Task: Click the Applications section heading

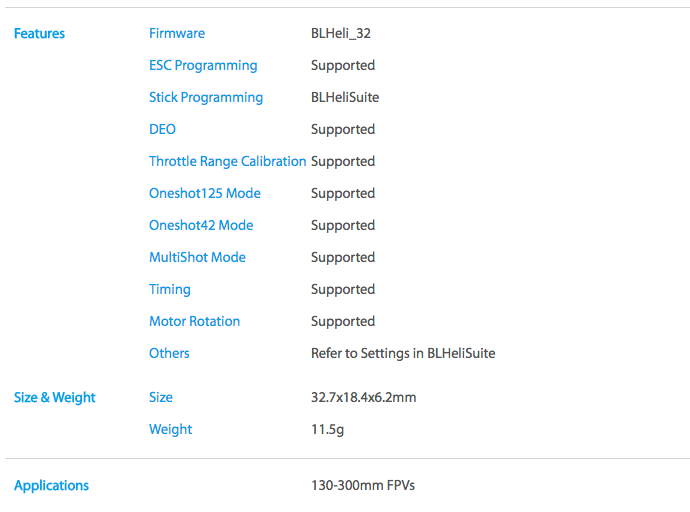Action: click(51, 486)
